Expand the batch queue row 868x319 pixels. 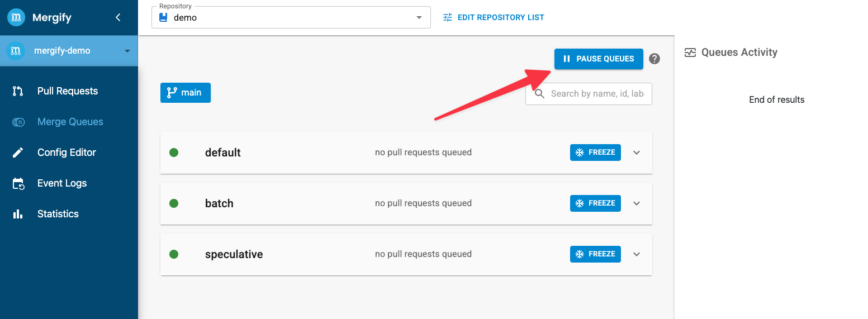(x=637, y=203)
